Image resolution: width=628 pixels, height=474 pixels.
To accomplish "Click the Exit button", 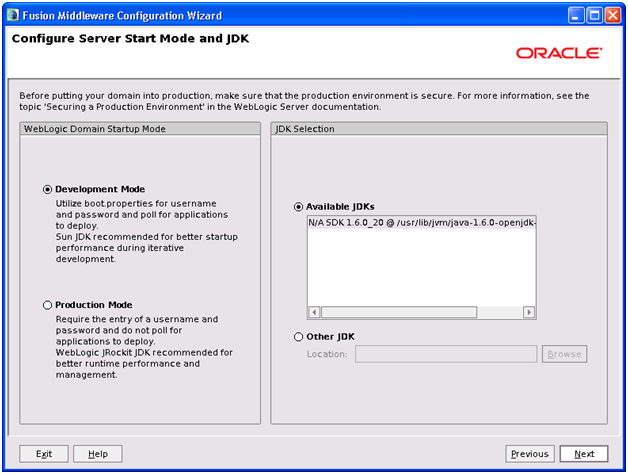I will [44, 454].
